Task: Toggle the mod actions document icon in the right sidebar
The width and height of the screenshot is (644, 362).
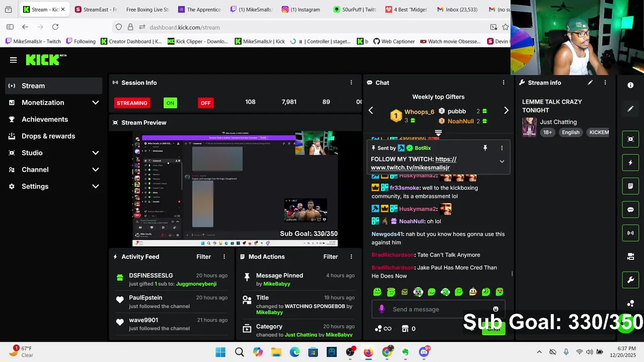Action: [x=630, y=186]
